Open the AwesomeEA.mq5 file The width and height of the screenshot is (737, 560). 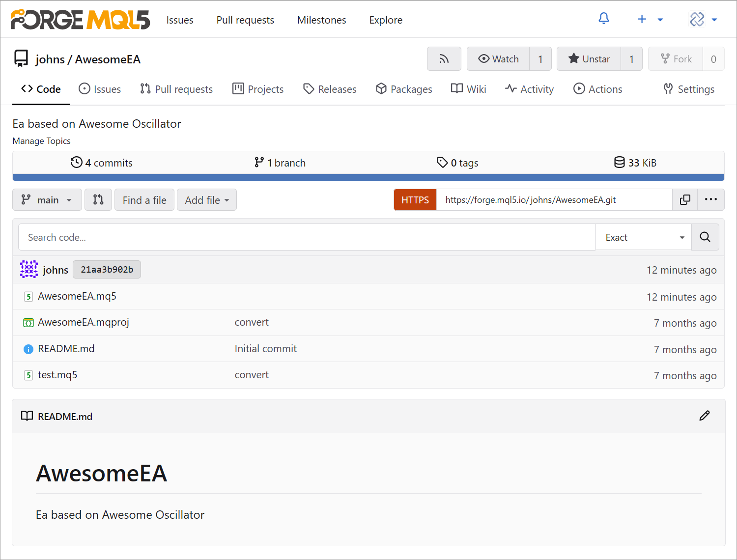[77, 296]
